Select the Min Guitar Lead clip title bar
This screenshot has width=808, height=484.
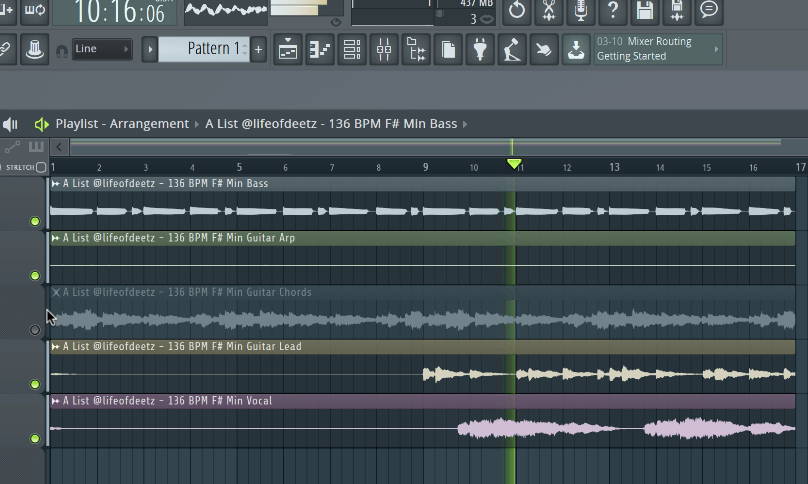point(423,346)
